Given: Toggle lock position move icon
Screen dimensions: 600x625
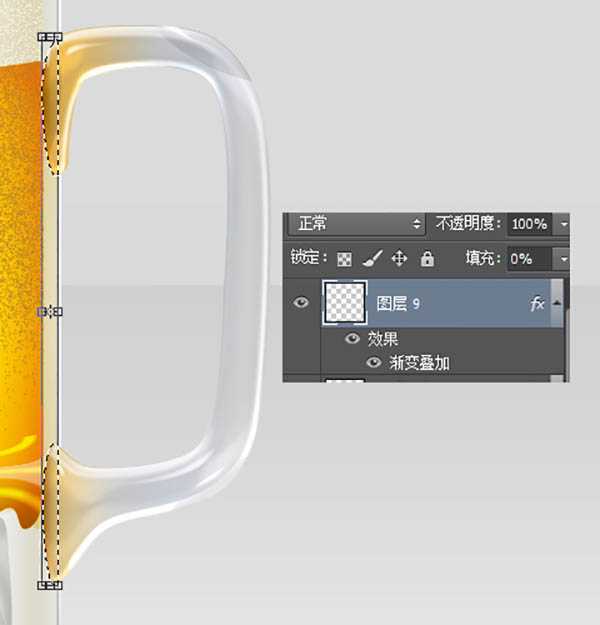Looking at the screenshot, I should click(x=399, y=258).
